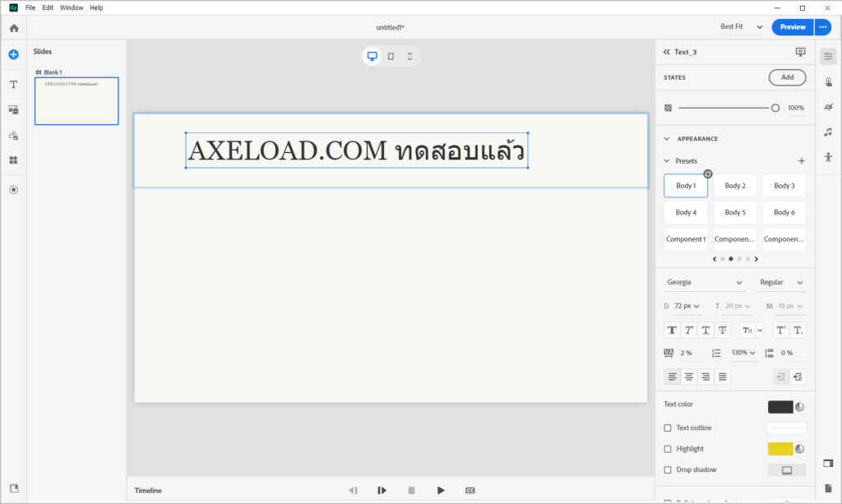The image size is (842, 504).
Task: Open the File menu
Action: pos(30,7)
